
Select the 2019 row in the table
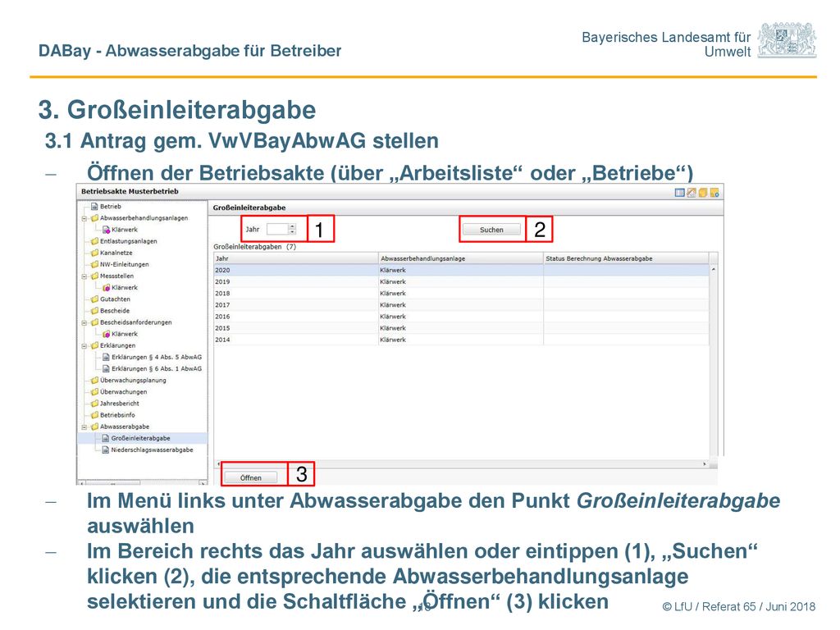[461, 282]
